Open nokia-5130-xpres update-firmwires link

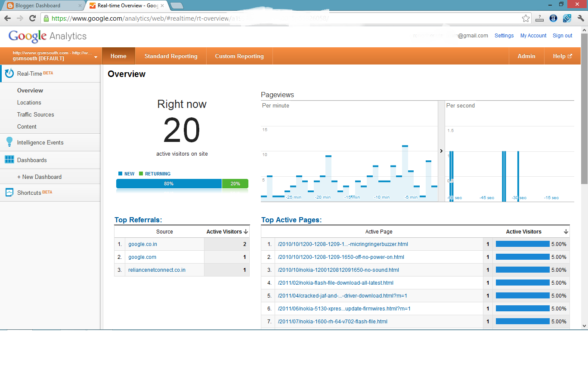(x=344, y=308)
